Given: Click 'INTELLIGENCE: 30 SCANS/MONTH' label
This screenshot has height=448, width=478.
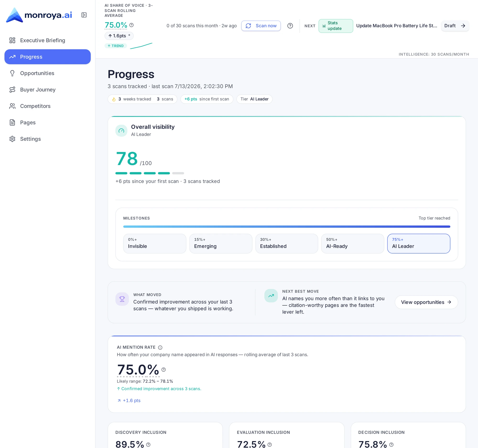Looking at the screenshot, I should (434, 54).
